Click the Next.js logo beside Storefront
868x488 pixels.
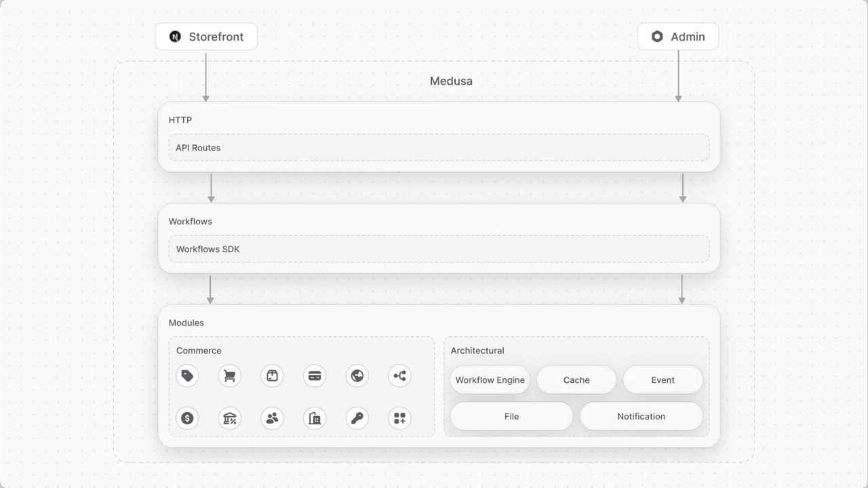pos(175,37)
